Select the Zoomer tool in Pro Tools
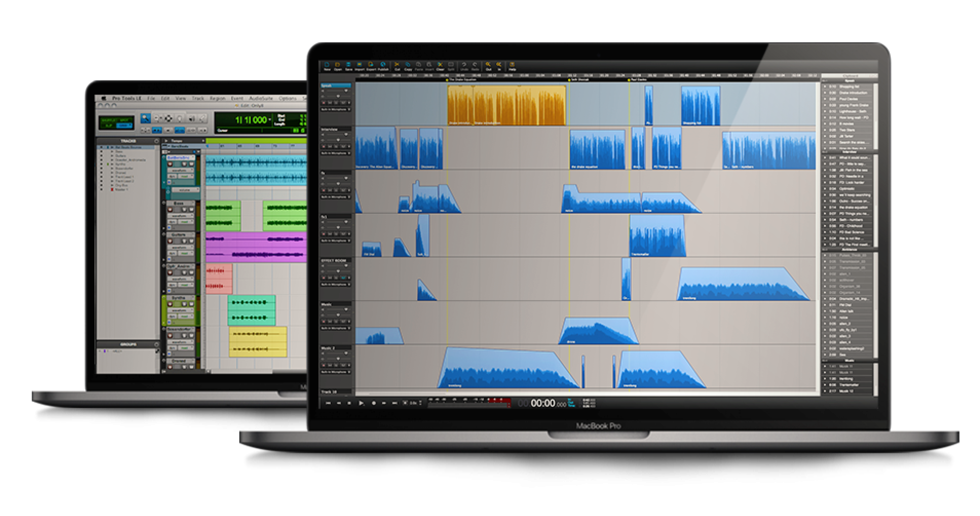 coord(145,118)
